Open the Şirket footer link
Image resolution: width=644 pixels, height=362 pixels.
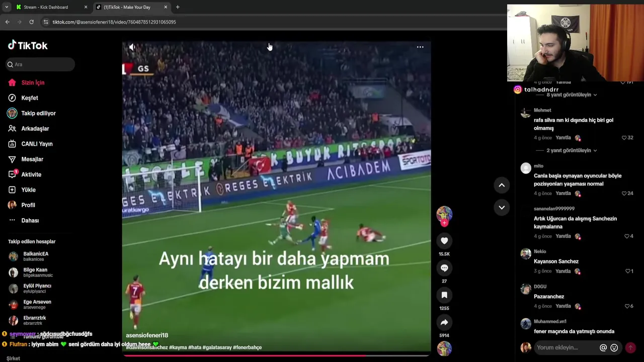pos(14,358)
